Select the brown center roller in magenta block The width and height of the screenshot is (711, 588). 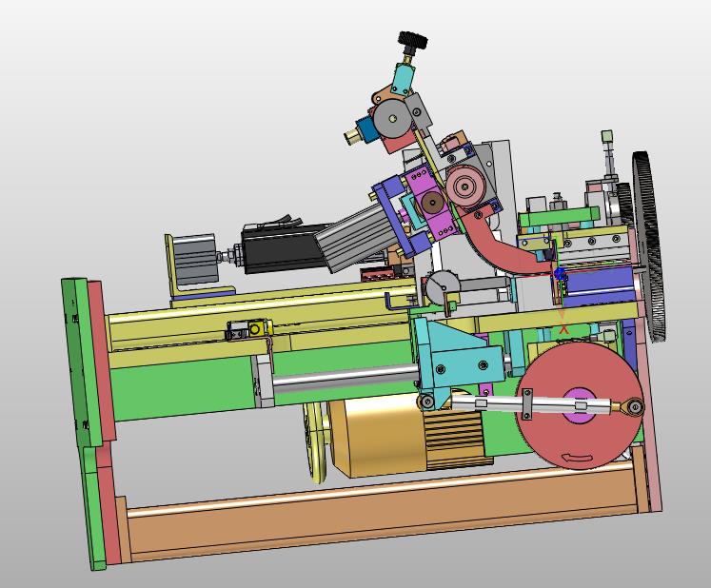click(x=432, y=204)
